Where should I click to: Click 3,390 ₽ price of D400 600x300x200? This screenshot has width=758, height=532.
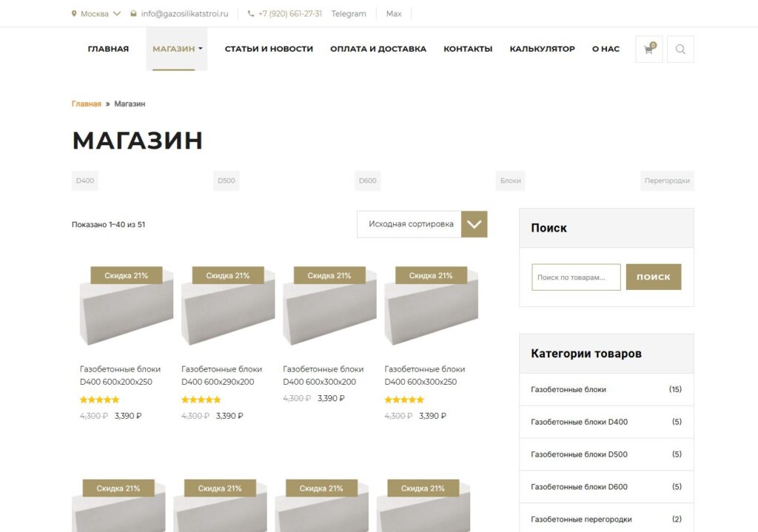coord(331,398)
